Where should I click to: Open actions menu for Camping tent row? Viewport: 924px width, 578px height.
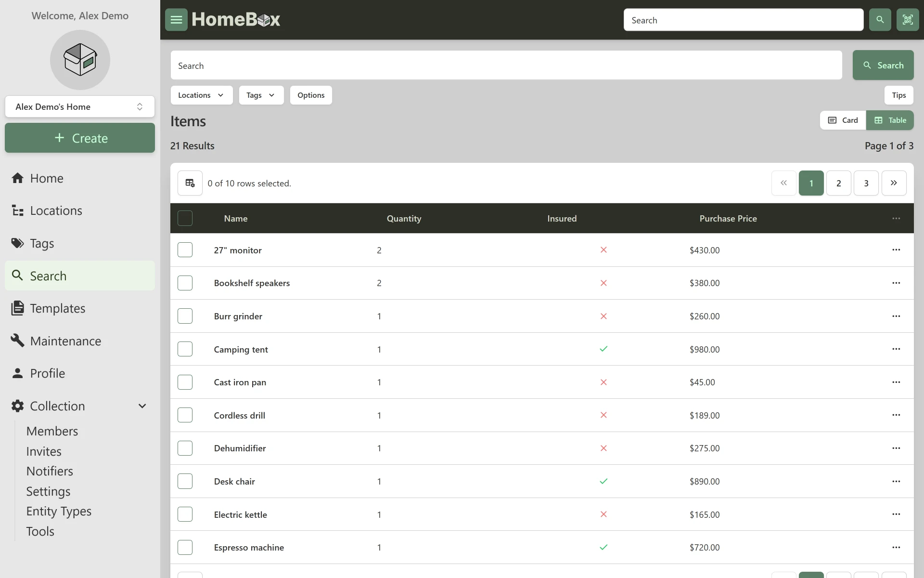pyautogui.click(x=896, y=349)
